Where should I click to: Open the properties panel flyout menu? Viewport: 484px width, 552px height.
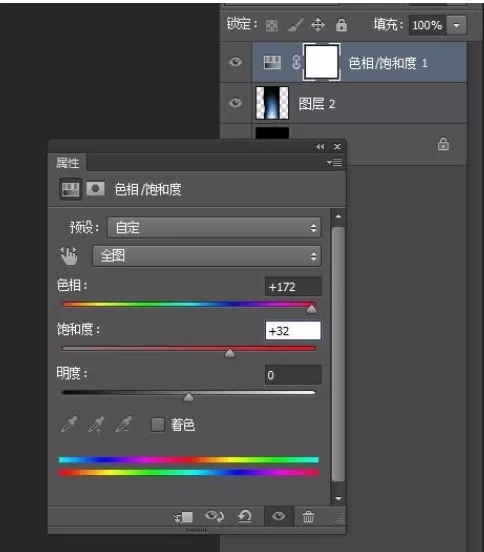[334, 162]
